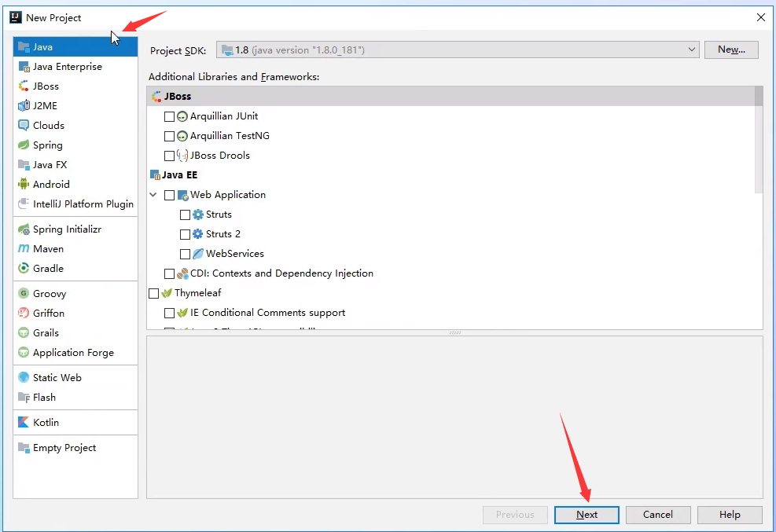Image resolution: width=776 pixels, height=532 pixels.
Task: Click the WebServices feather icon
Action: coord(198,254)
